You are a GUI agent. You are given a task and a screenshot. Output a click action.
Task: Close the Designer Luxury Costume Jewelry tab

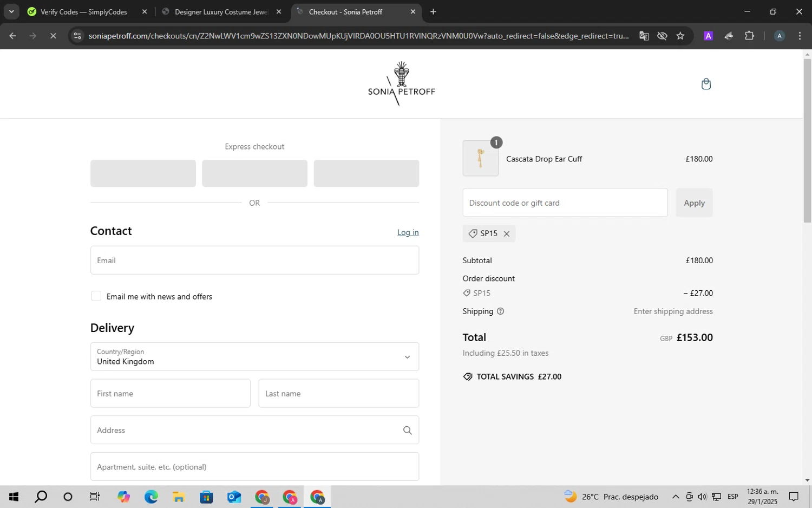[279, 11]
